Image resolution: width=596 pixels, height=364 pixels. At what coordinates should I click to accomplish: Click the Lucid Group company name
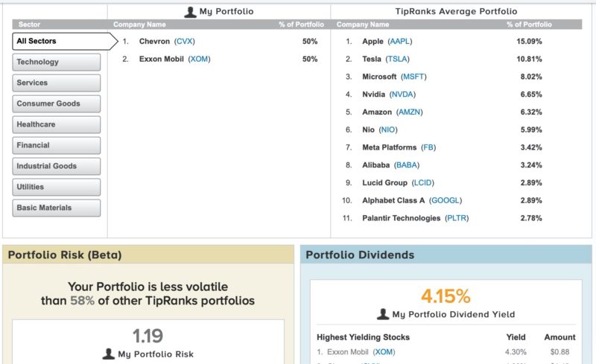coord(384,183)
